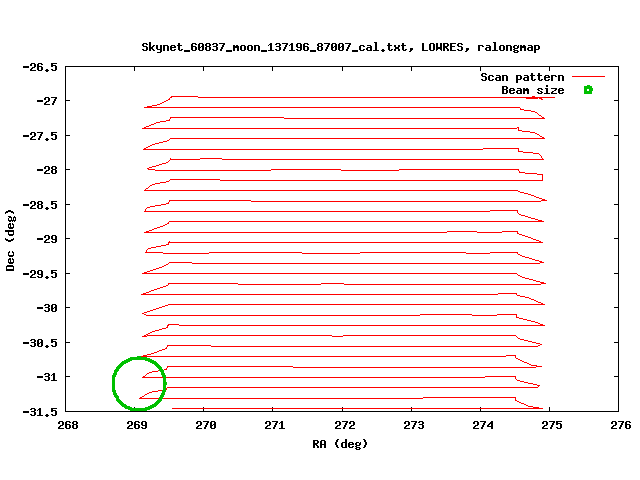Click the large green beam circle

coord(139,383)
